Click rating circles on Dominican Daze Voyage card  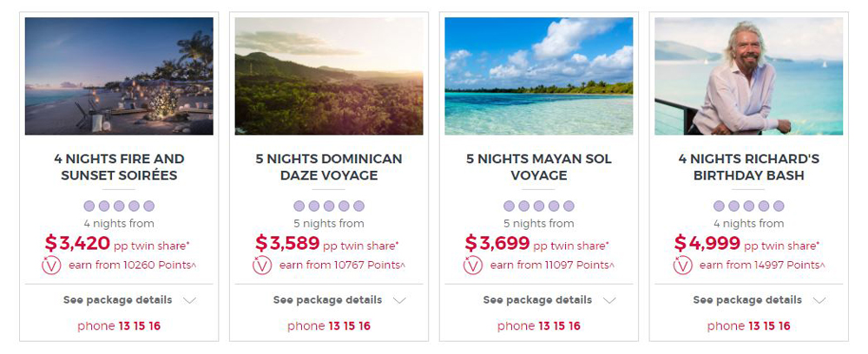(x=329, y=206)
